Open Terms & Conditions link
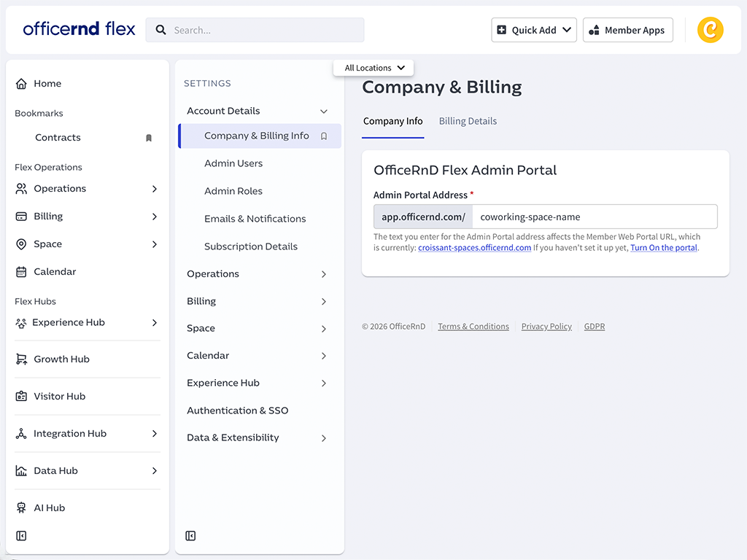747x560 pixels. click(473, 326)
